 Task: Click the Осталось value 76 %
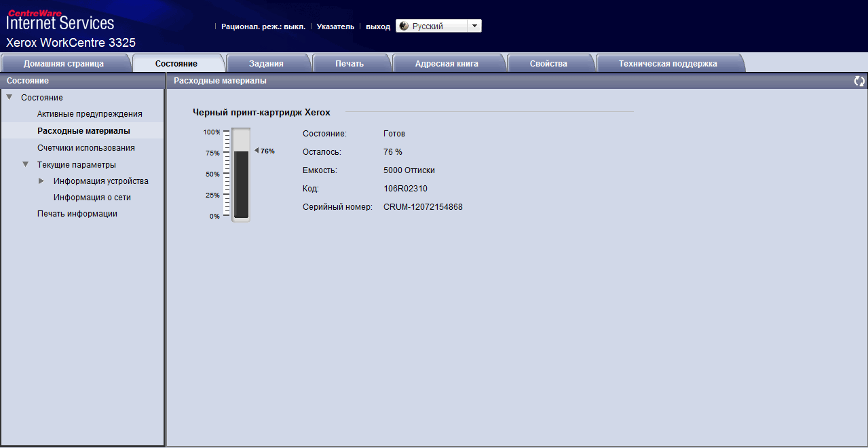(393, 151)
